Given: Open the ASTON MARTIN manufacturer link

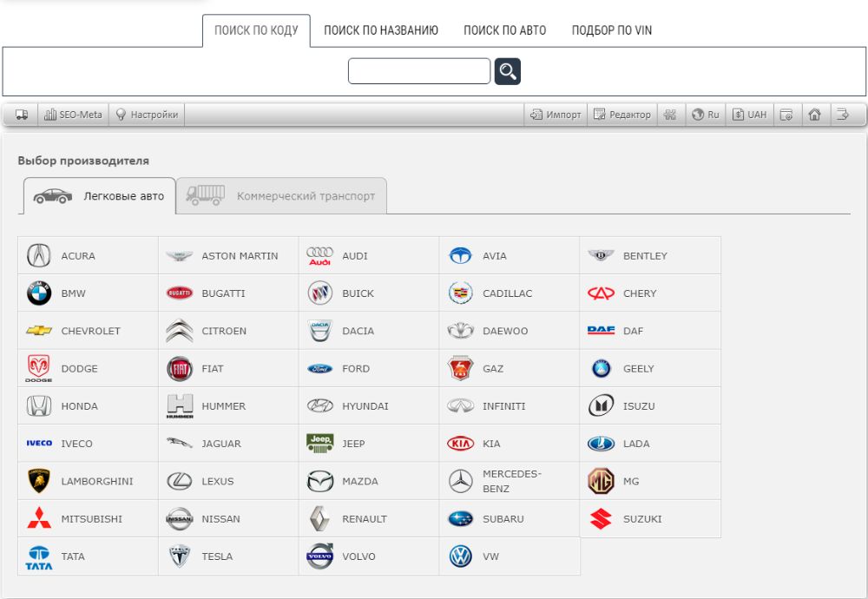Looking at the screenshot, I should (x=240, y=256).
